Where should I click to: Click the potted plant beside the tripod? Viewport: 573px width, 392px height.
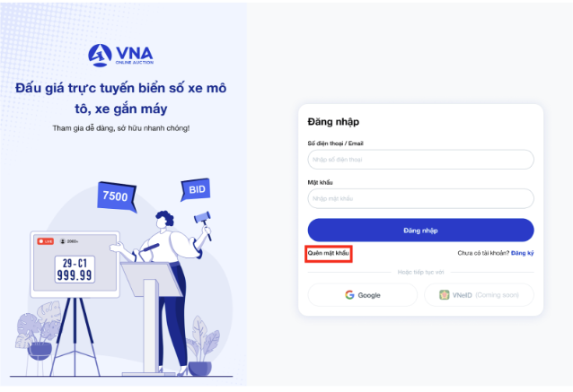(39, 330)
